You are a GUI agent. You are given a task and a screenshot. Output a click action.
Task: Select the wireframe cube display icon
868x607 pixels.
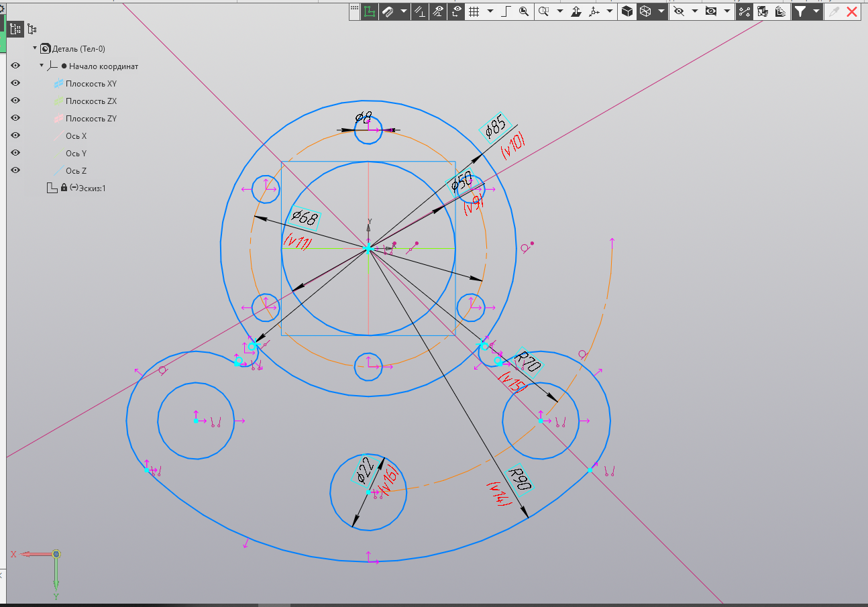pyautogui.click(x=645, y=11)
